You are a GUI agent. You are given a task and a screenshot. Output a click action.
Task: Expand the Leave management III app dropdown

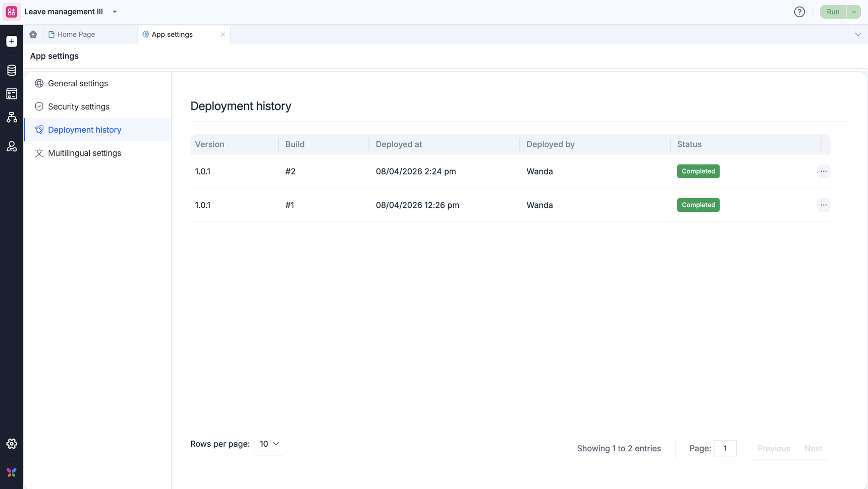point(115,12)
